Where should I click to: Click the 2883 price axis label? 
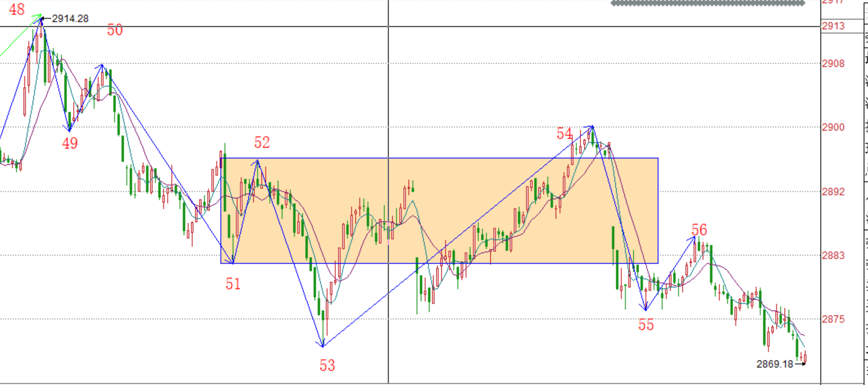833,255
